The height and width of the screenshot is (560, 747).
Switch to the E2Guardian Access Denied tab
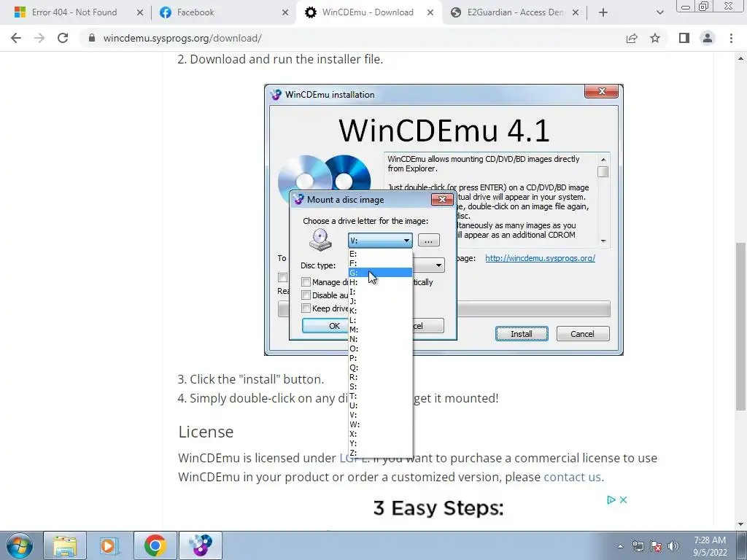pos(516,12)
